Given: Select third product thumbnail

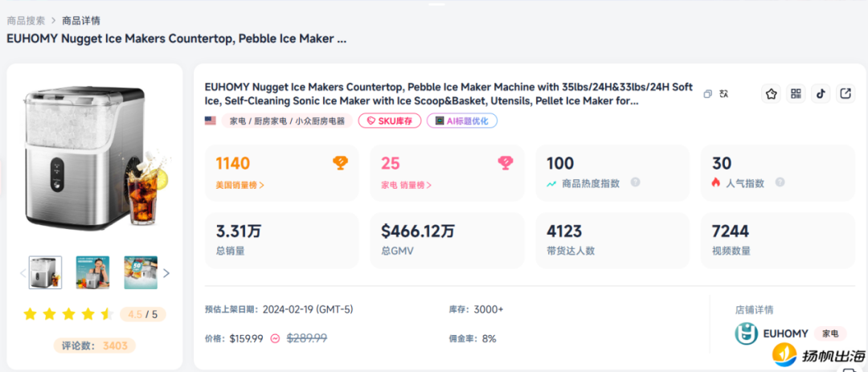Looking at the screenshot, I should point(141,272).
